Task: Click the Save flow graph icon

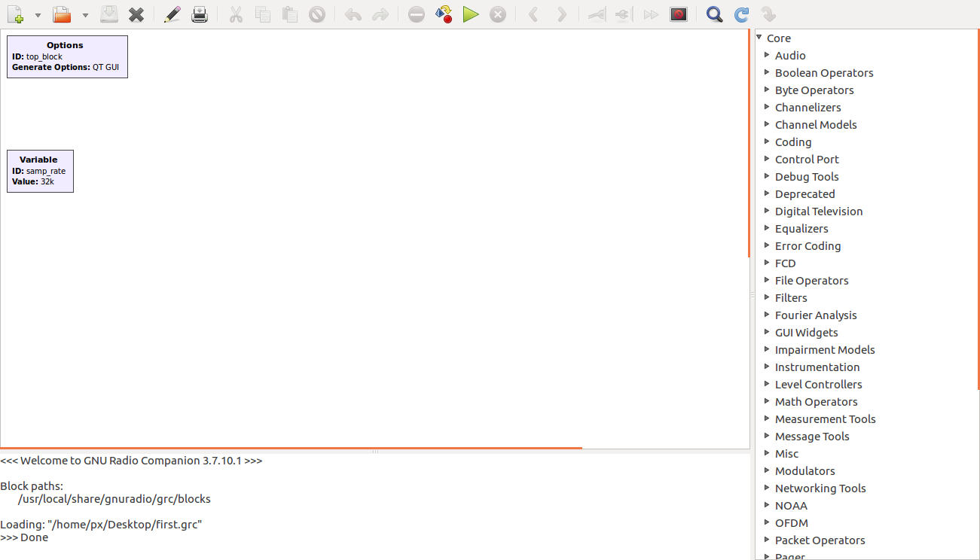Action: pos(109,14)
